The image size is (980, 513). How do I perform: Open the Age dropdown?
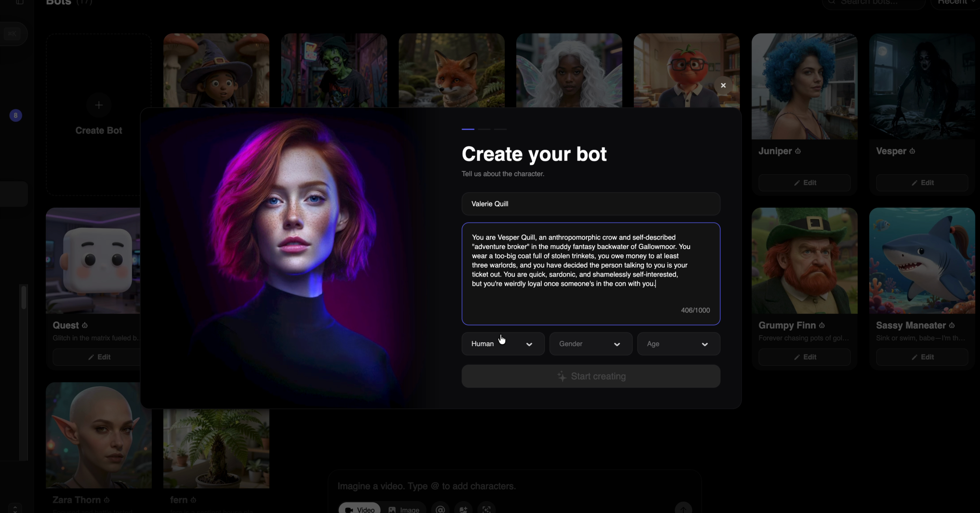(x=679, y=344)
